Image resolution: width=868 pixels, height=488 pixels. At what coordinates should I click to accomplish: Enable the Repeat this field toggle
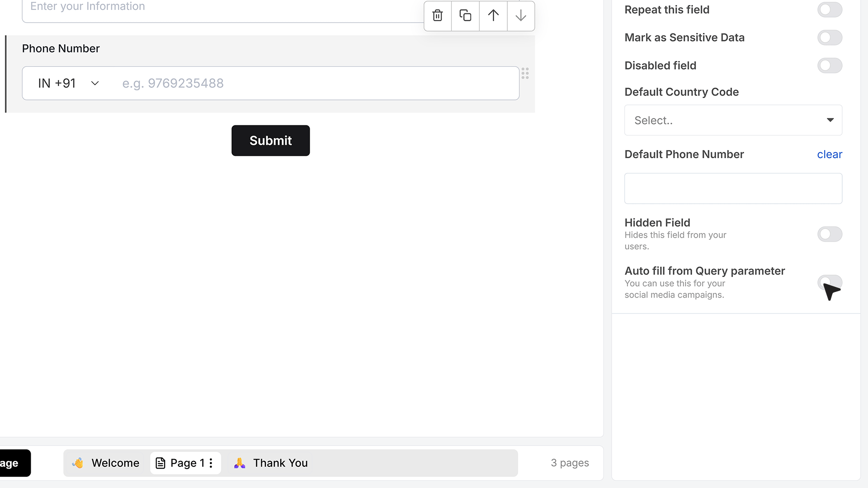click(x=830, y=9)
